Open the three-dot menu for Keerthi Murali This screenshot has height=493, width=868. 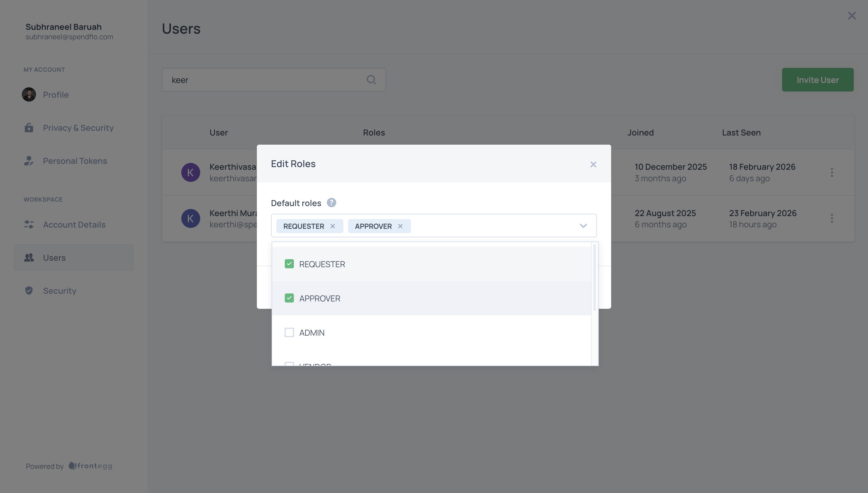coord(832,218)
